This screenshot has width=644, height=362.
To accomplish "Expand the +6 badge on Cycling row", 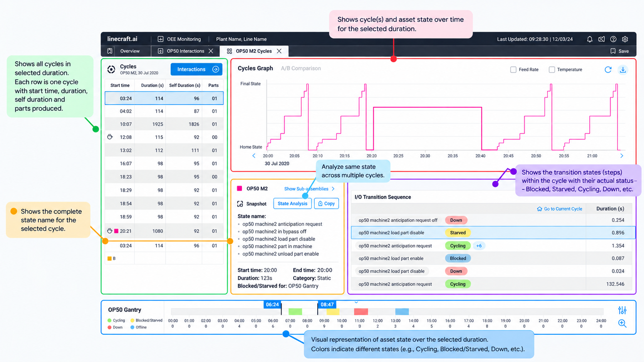I will [x=479, y=246].
